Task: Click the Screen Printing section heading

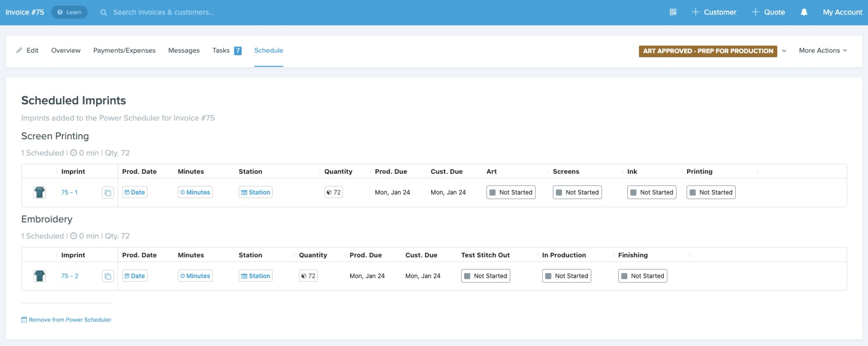Action: (x=55, y=136)
